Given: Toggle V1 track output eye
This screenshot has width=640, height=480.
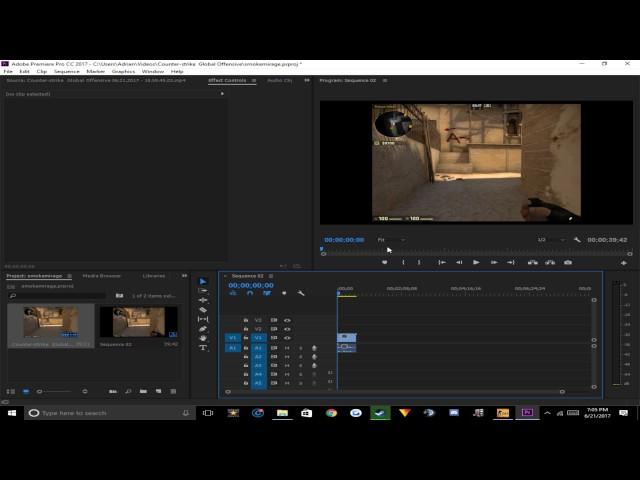Looking at the screenshot, I should 287,338.
